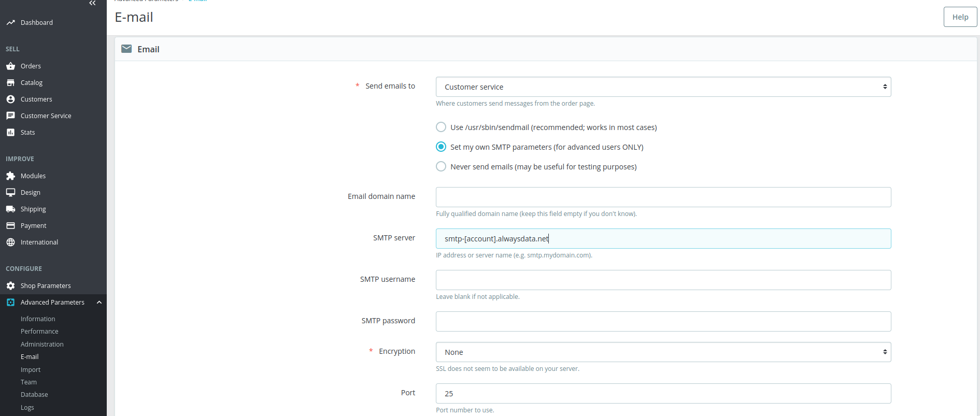
Task: Click the Shipping truck icon
Action: (10, 209)
